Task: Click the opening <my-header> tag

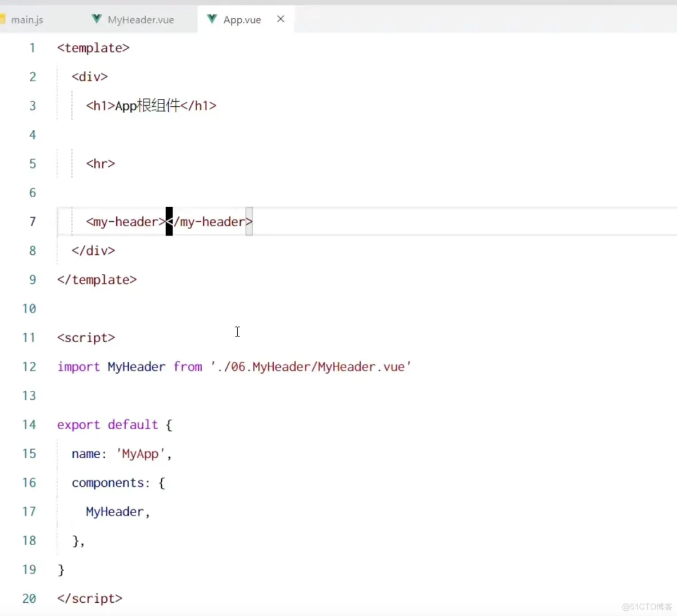Action: (x=126, y=222)
